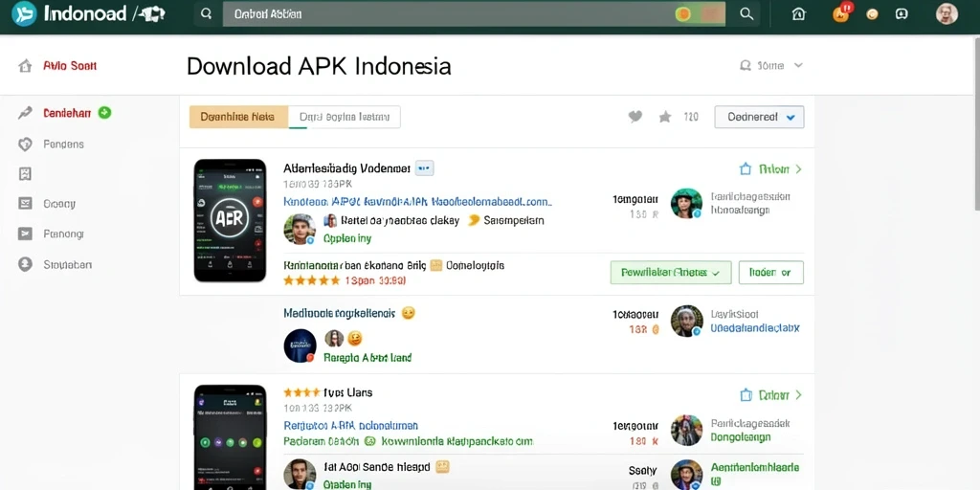Click small user avatar in second entry
The image size is (980, 490).
(334, 339)
